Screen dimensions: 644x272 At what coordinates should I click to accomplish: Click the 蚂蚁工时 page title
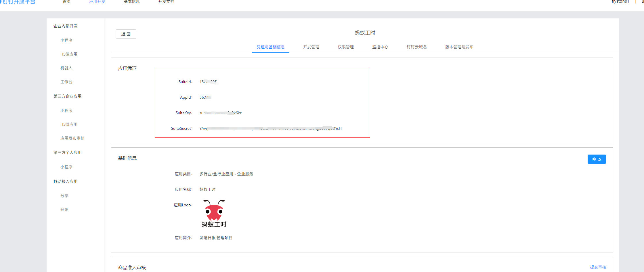(x=365, y=33)
